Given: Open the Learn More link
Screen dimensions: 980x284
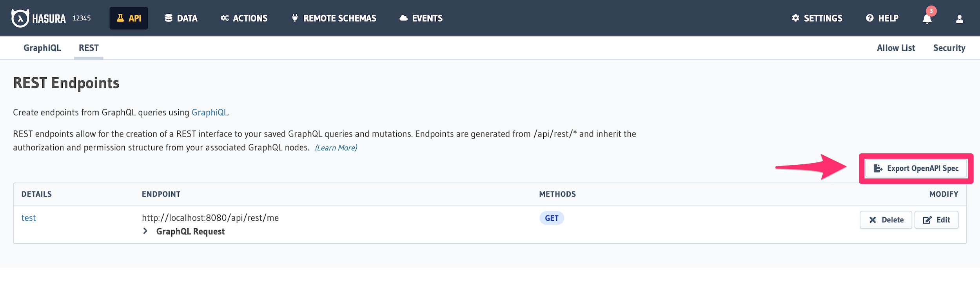Looking at the screenshot, I should [x=336, y=147].
